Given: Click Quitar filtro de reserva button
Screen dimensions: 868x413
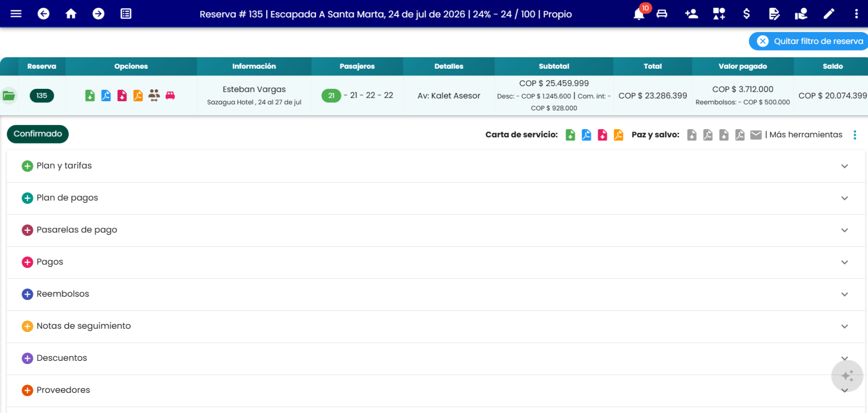Looking at the screenshot, I should pos(809,41).
